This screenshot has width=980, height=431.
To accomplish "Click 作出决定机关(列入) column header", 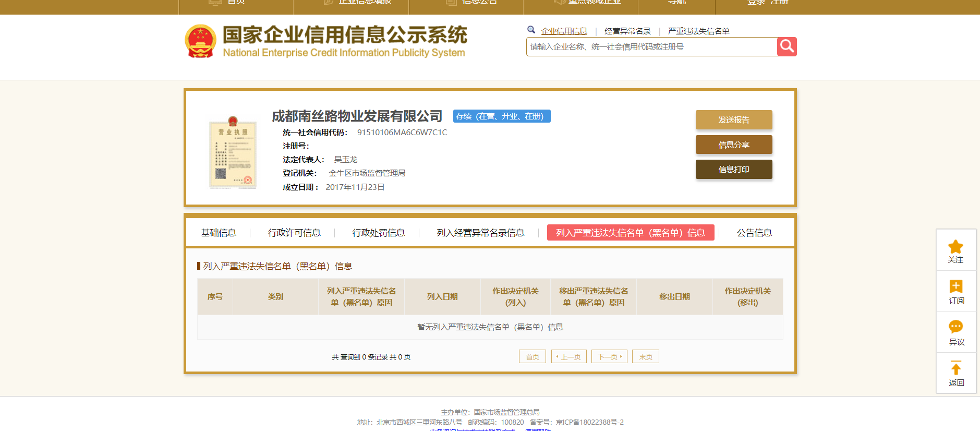I will click(516, 296).
